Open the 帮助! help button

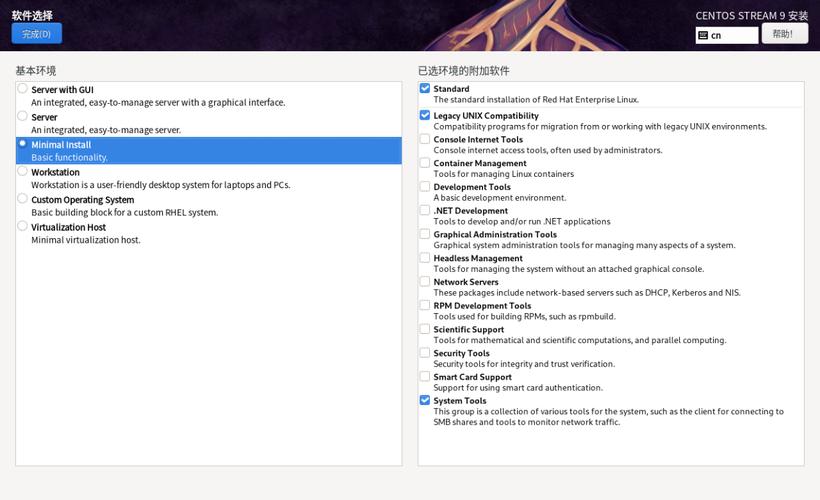pyautogui.click(x=784, y=34)
